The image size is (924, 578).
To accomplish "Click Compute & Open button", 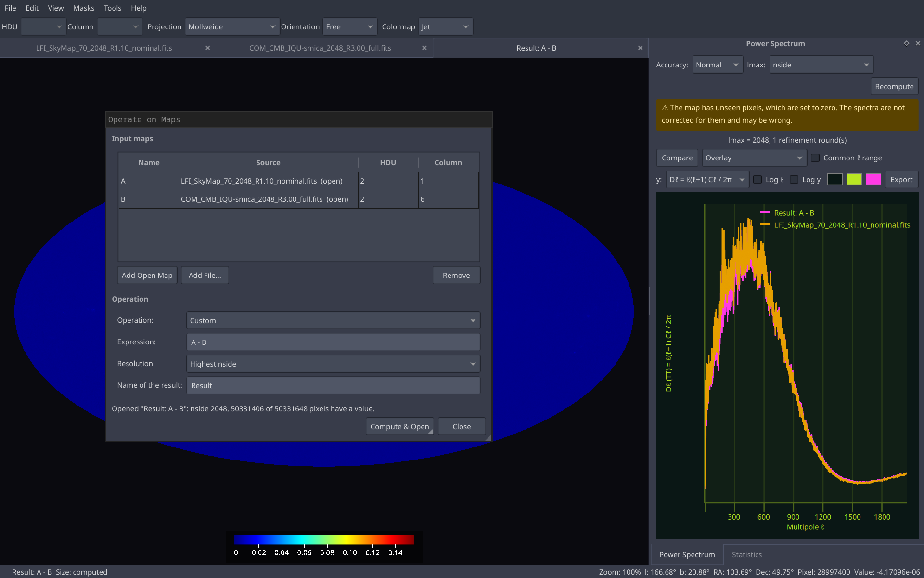I will pyautogui.click(x=399, y=427).
